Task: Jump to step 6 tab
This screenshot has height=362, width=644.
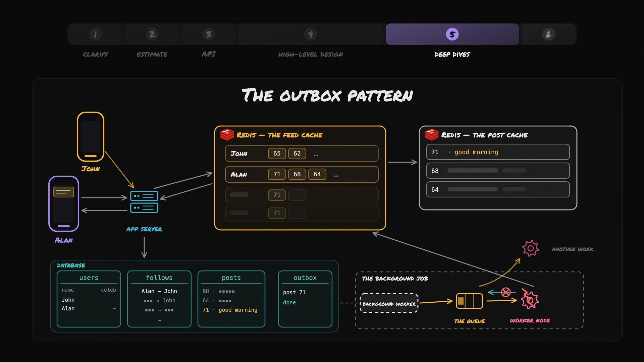Action: click(548, 34)
